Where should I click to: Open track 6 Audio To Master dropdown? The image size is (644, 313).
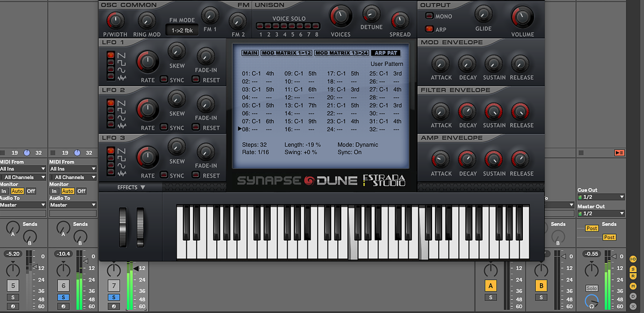tap(73, 205)
